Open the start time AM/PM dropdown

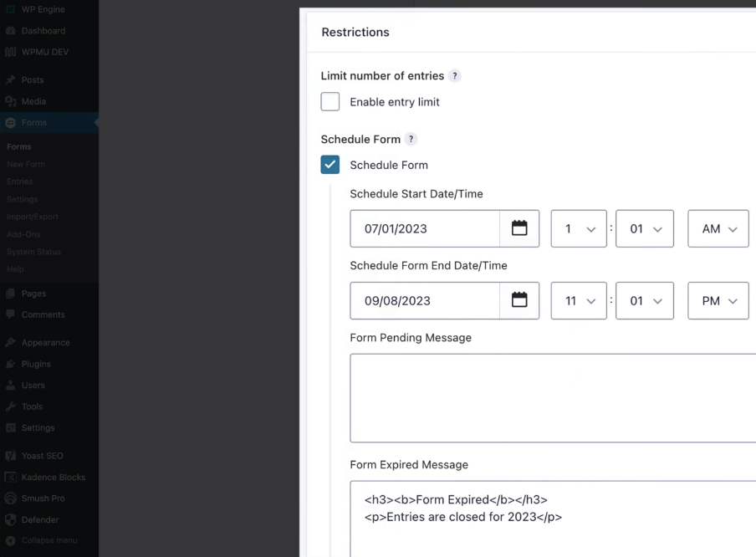pos(718,228)
